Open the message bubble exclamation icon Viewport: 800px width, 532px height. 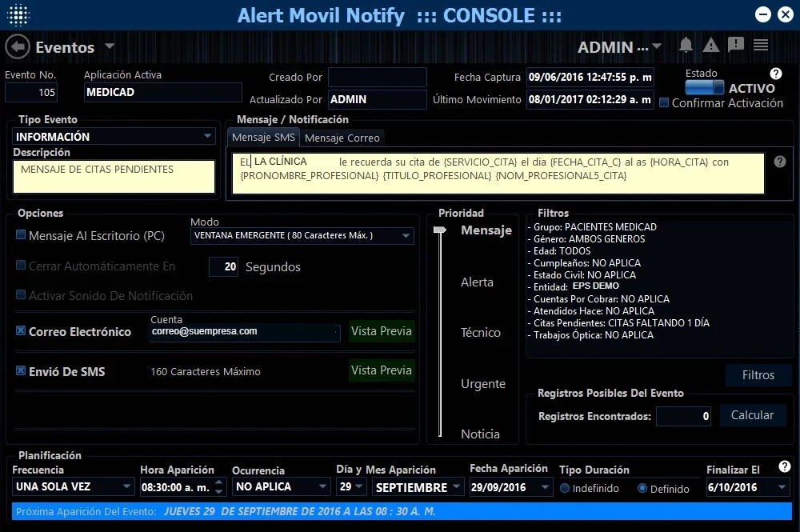coord(735,45)
